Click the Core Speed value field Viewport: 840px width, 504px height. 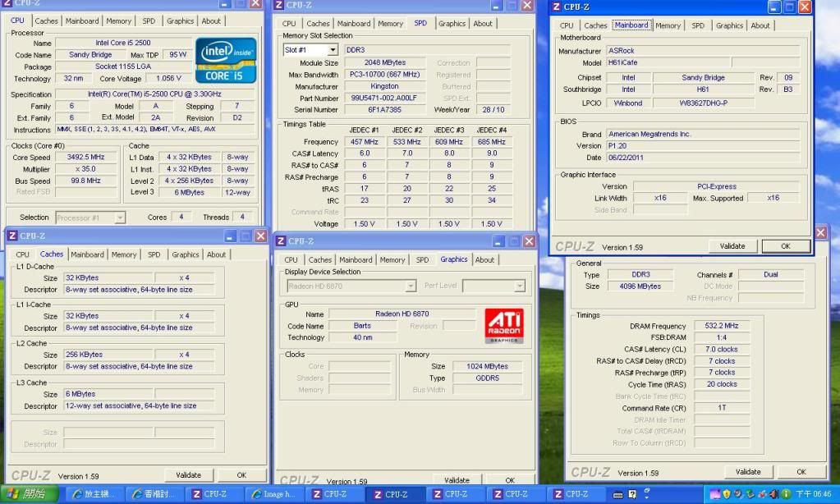[x=86, y=157]
